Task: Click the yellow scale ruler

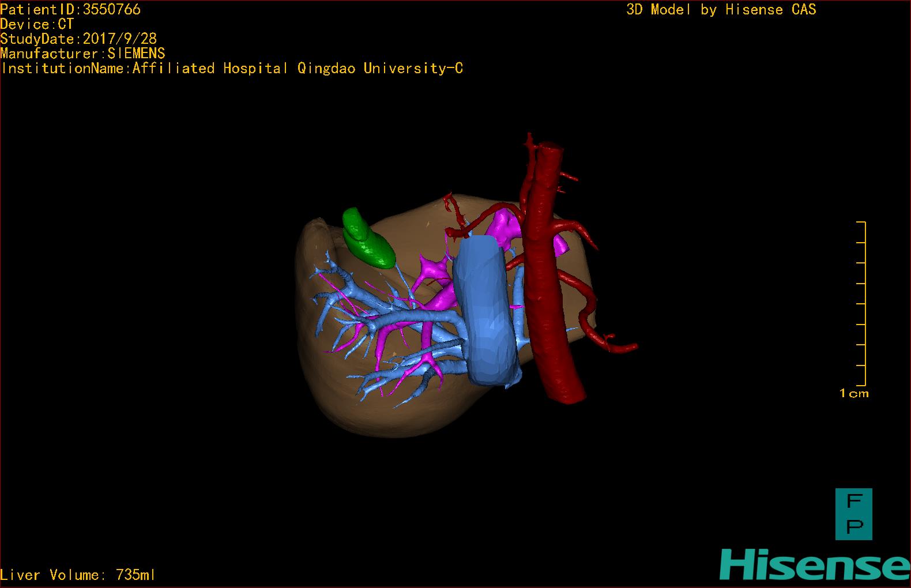Action: coord(861,303)
